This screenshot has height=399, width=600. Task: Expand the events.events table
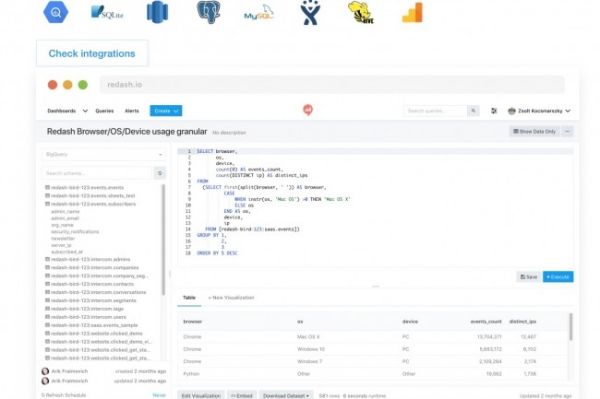pos(85,187)
